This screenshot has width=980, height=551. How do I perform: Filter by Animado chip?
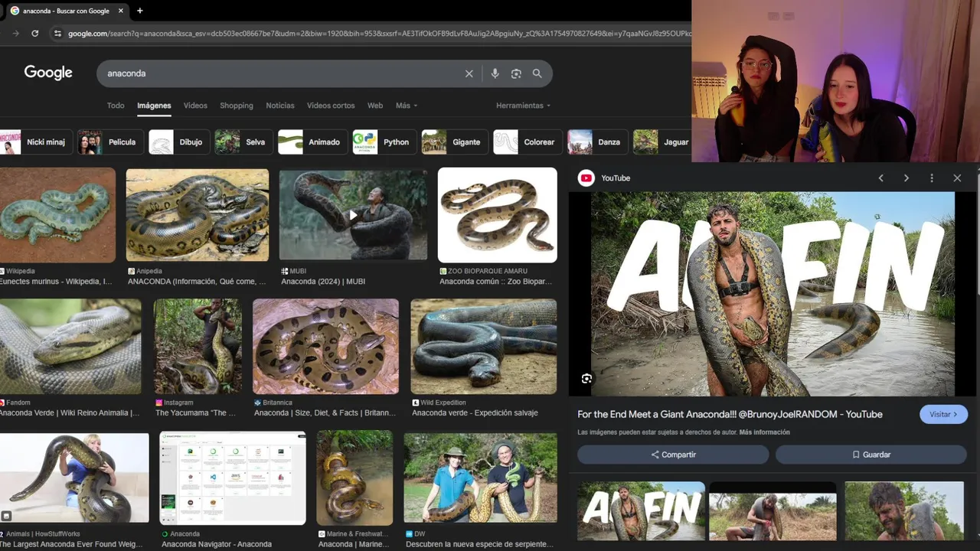pos(312,142)
